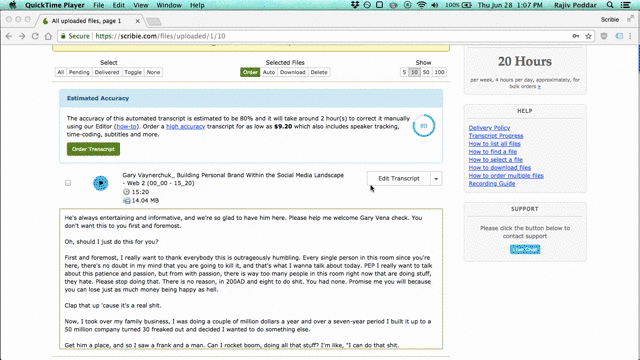
Task: Click the 14.04 MB file size
Action: coord(145,200)
